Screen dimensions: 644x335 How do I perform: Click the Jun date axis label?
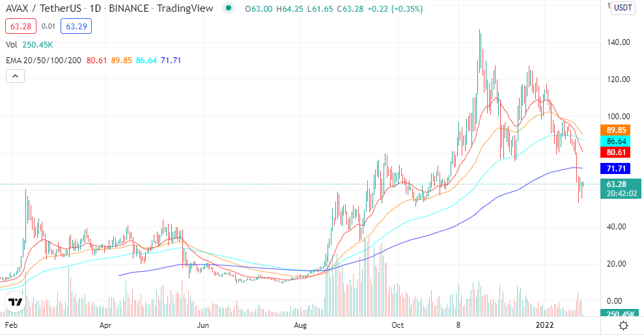pyautogui.click(x=203, y=325)
